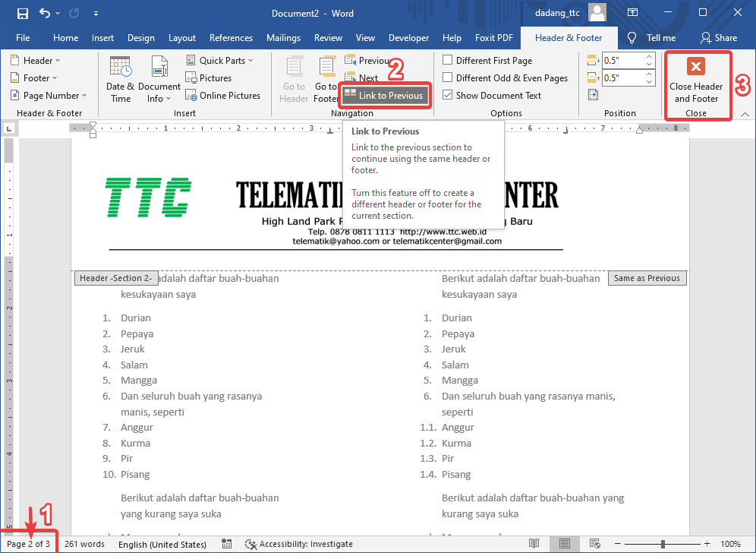The width and height of the screenshot is (756, 553).
Task: Switch to Read Mode view icon
Action: pos(534,544)
